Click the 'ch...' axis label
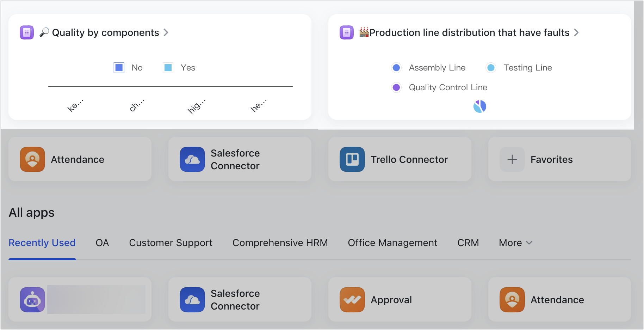Screen dimensions: 644x330 tap(137, 105)
